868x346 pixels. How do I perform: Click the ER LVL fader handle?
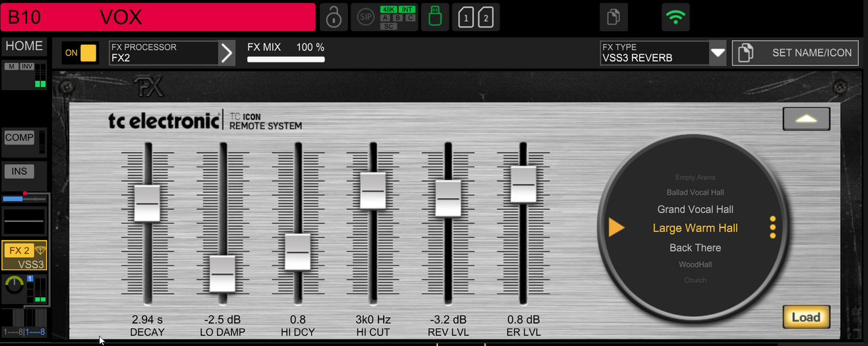pyautogui.click(x=524, y=184)
